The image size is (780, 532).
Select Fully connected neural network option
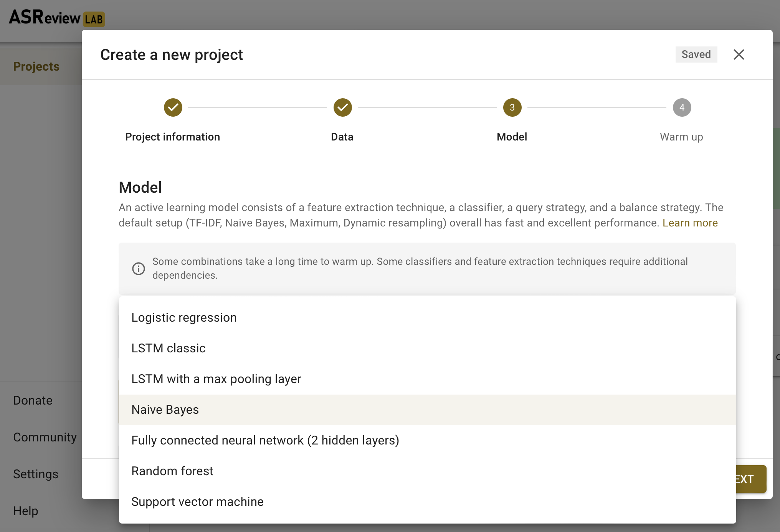click(x=265, y=440)
